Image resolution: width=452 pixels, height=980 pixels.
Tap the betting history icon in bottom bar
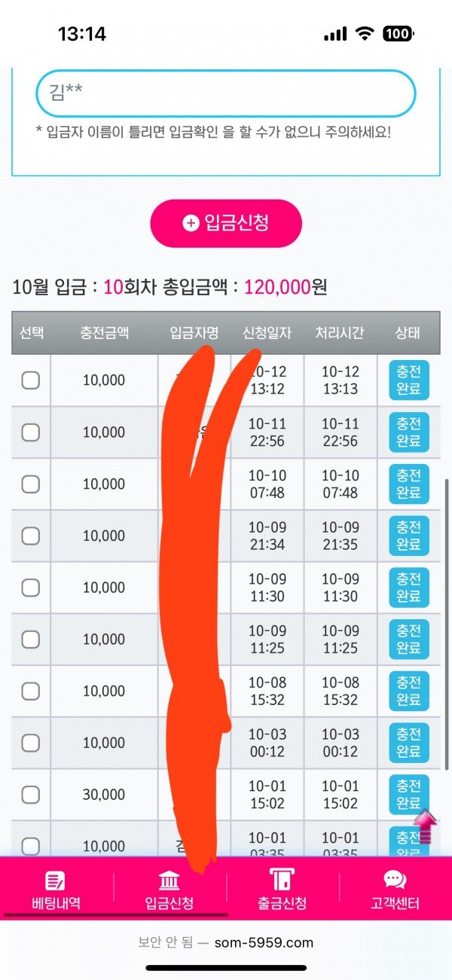point(56,879)
